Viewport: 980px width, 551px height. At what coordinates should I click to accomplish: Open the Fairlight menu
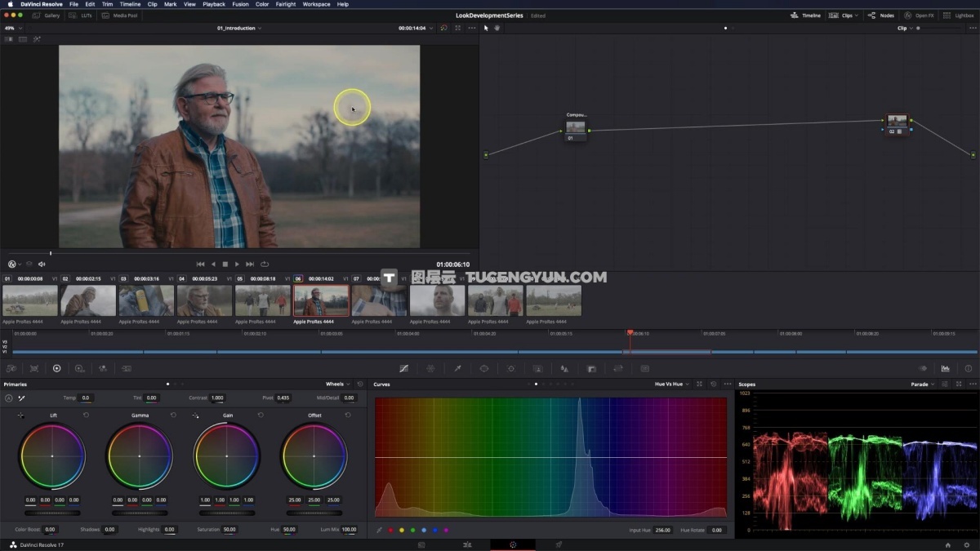click(x=286, y=4)
